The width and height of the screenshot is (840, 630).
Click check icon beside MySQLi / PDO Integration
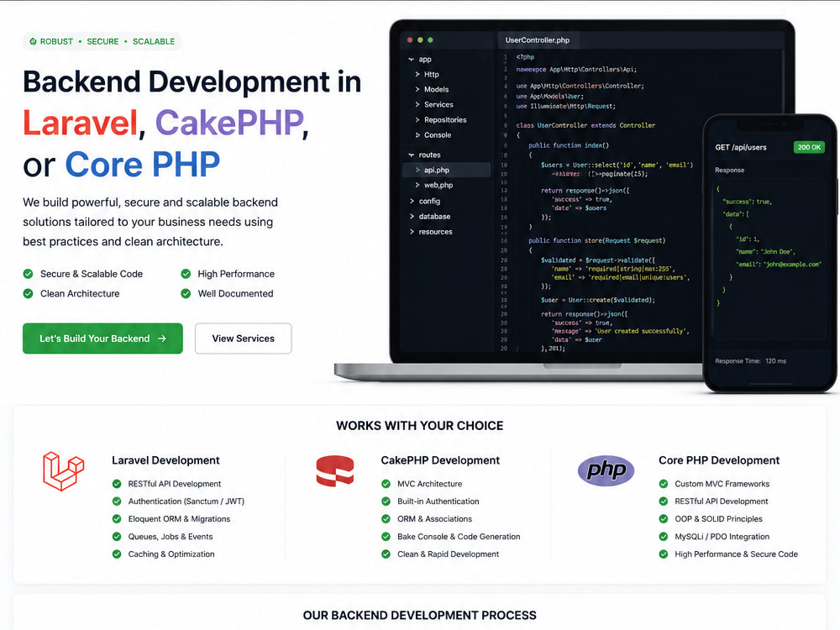click(664, 537)
